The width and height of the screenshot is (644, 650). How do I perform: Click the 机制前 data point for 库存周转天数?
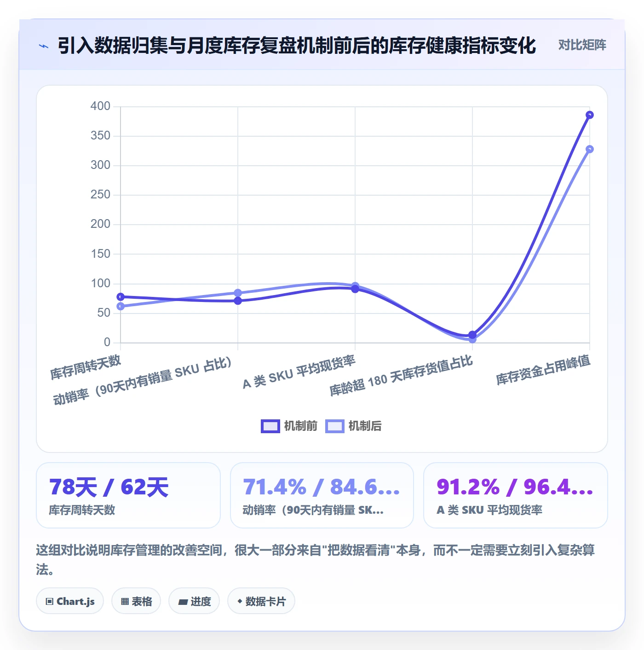pos(121,297)
